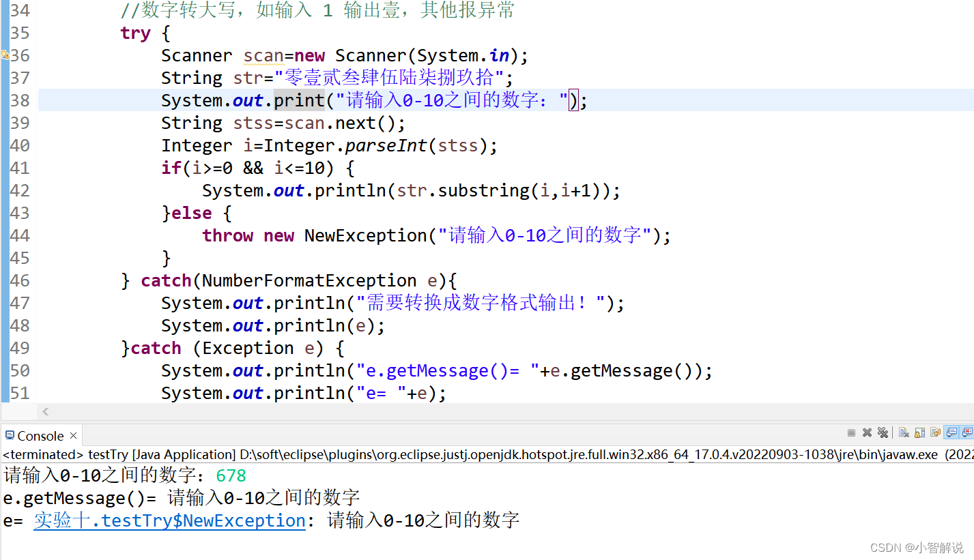Click the string 零壹贰叁肆伍陆柒捌玖拾 on line 37
974x560 pixels.
point(388,77)
